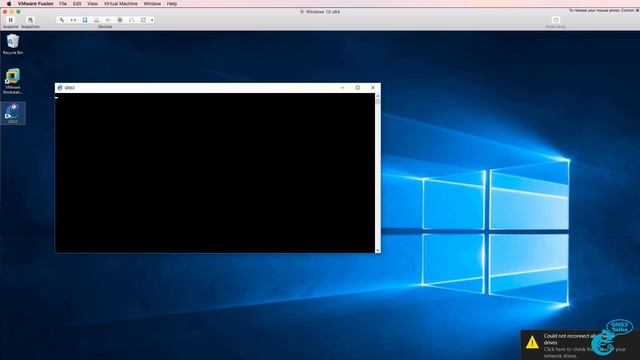Click the yellow warning triangle in notification
This screenshot has width=640, height=360.
532,342
